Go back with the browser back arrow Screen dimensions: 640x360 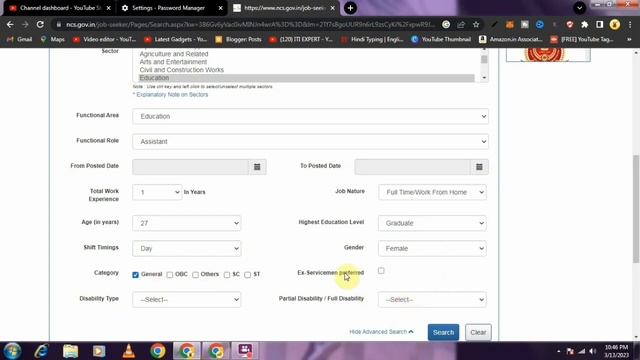coord(10,24)
